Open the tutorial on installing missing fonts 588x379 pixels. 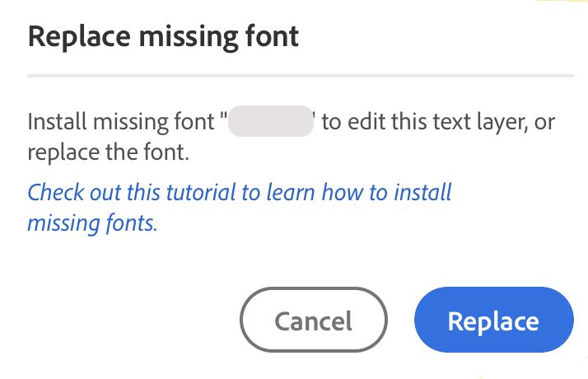pyautogui.click(x=239, y=207)
